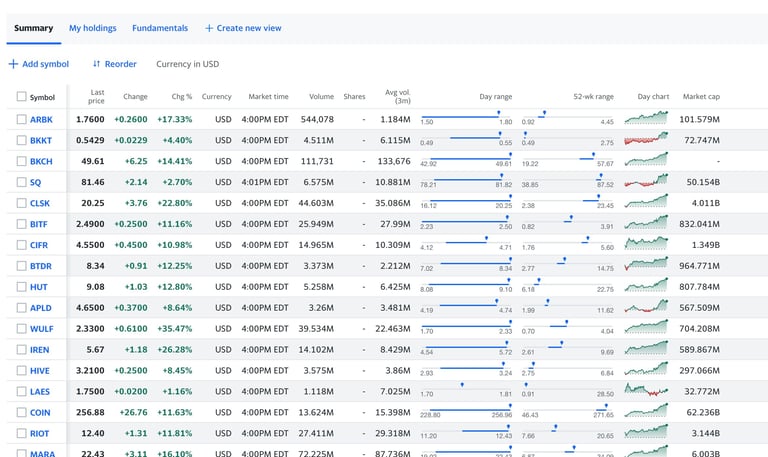Image resolution: width=768 pixels, height=457 pixels.
Task: Select the WULF row checkbox
Action: click(22, 328)
